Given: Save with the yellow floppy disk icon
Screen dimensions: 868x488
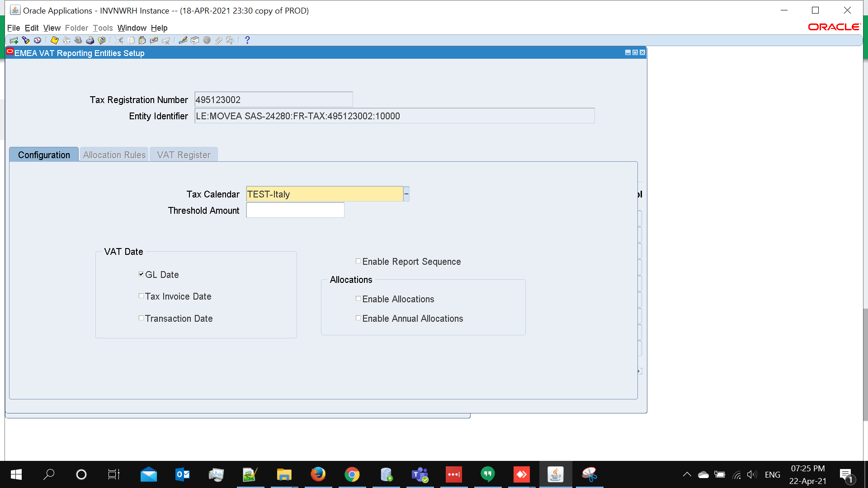Looking at the screenshot, I should coord(55,40).
